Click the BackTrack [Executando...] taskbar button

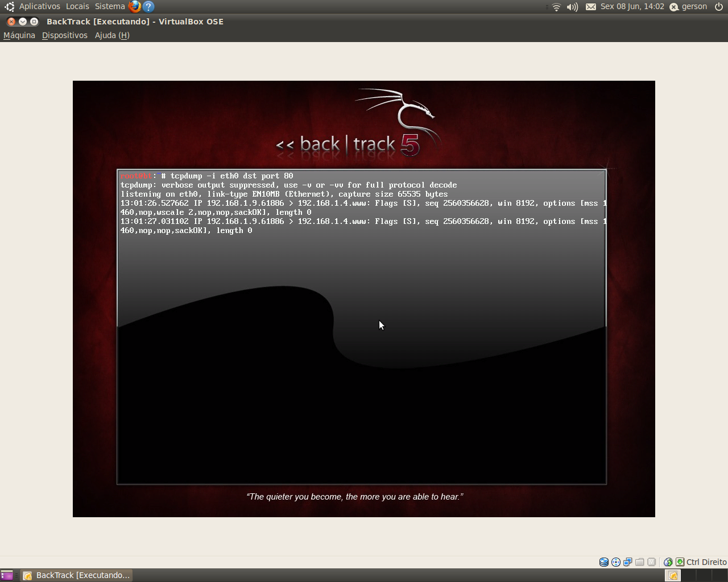pyautogui.click(x=77, y=575)
